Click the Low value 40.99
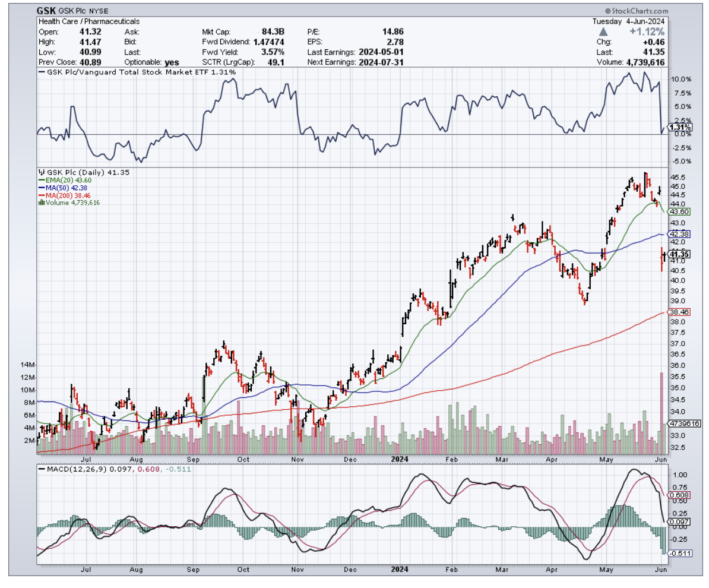The width and height of the screenshot is (709, 588). 90,52
